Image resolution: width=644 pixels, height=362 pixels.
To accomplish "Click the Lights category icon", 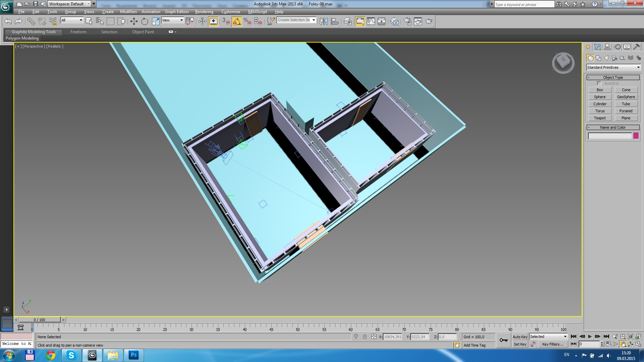I will 606,58.
